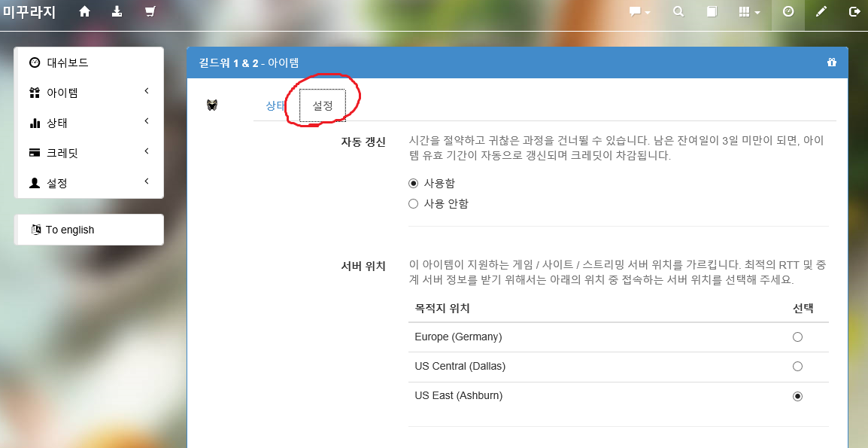This screenshot has height=448, width=868.
Task: Click the Europe (Germany) row text
Action: (x=458, y=337)
